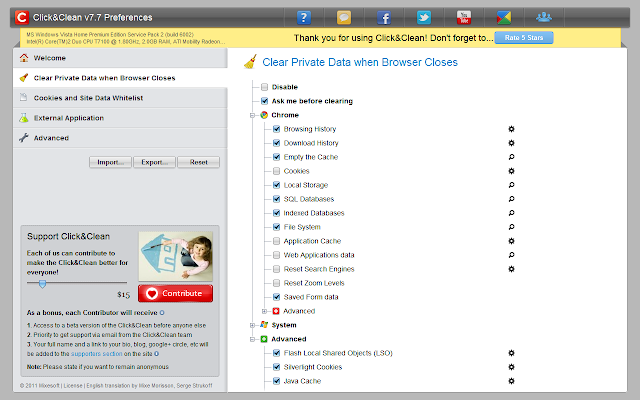Click the colorful Google icon in header
The image size is (640, 400).
(x=504, y=18)
